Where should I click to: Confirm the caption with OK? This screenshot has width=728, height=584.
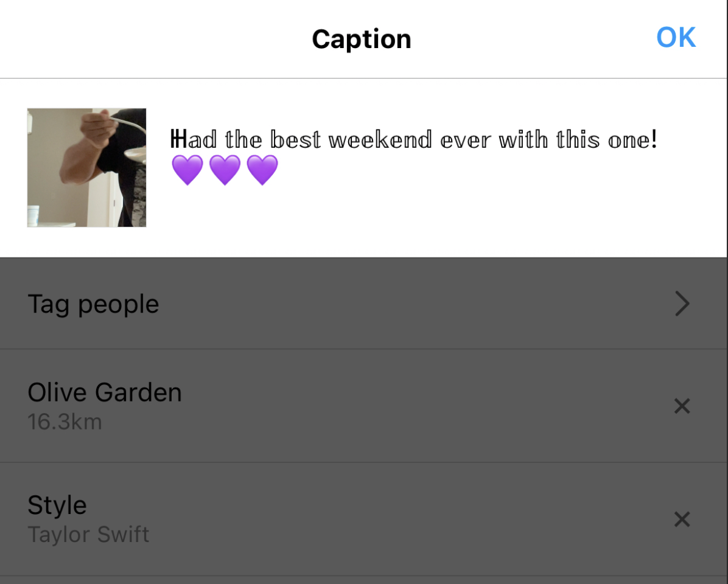pyautogui.click(x=675, y=37)
